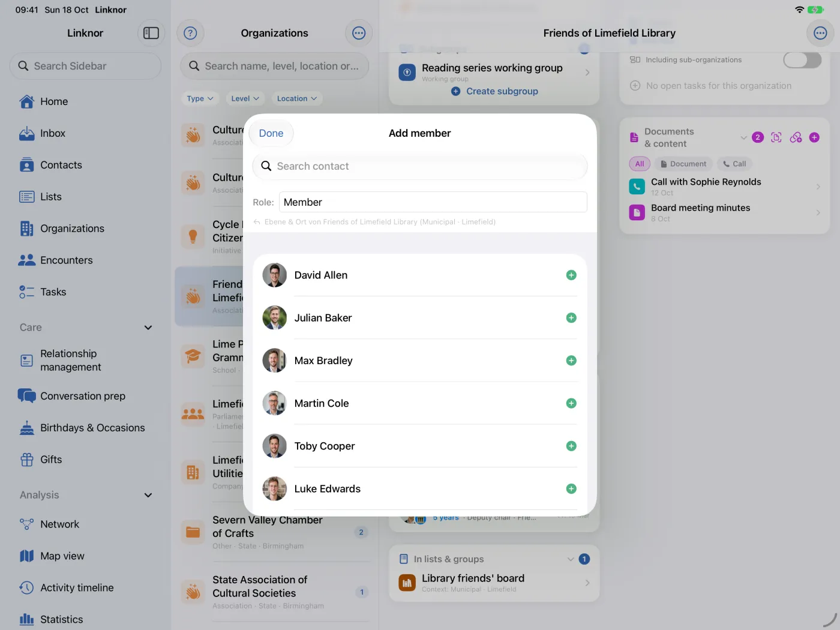Show All documents filter chip

(x=640, y=164)
